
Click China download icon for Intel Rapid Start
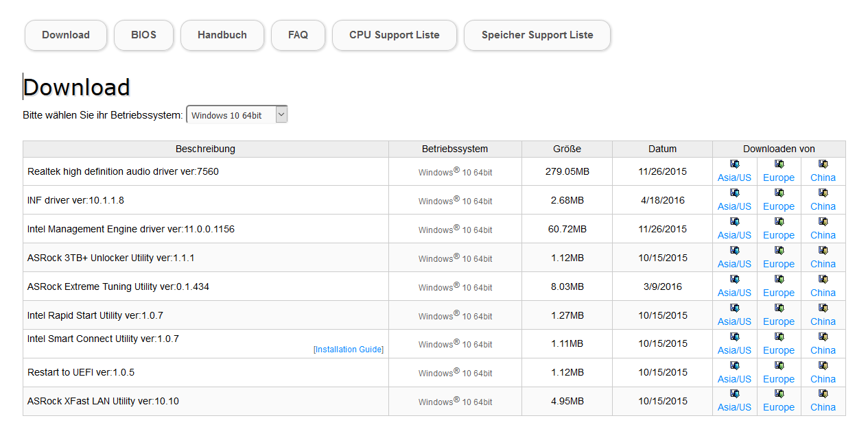point(823,308)
